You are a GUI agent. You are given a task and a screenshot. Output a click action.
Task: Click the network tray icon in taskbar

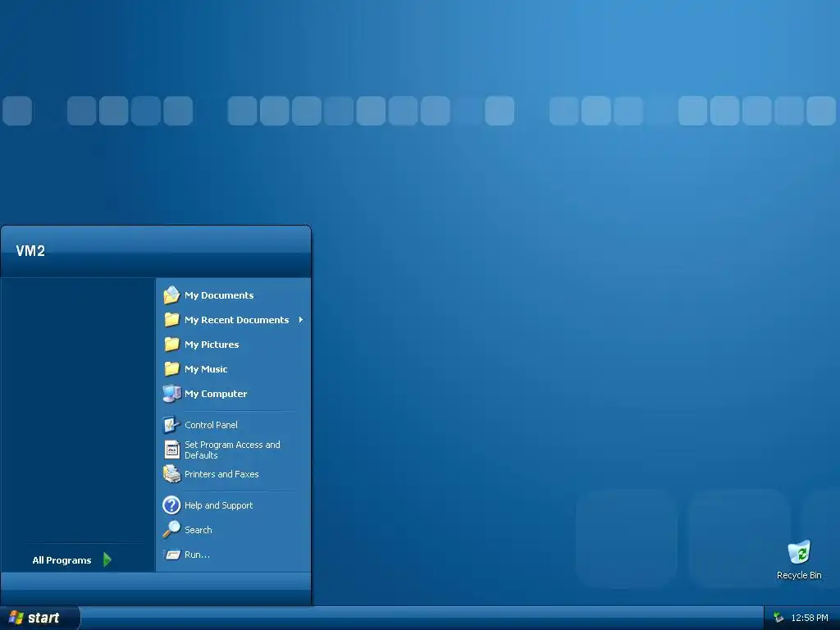(778, 618)
